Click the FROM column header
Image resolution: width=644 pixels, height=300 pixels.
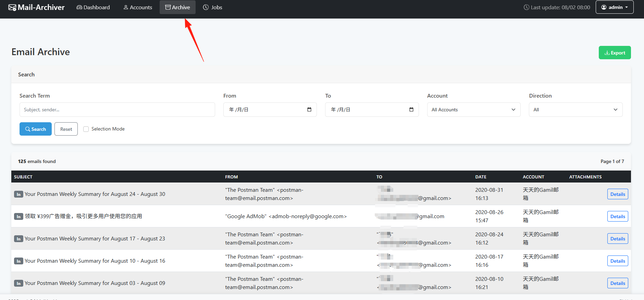coord(232,177)
